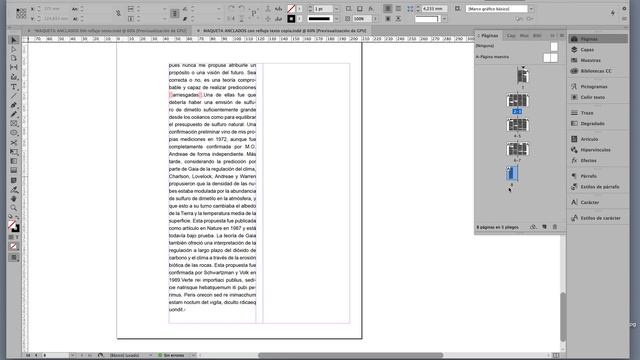This screenshot has height=360, width=640.
Task: Click the reference point locator grid
Action: (21, 13)
